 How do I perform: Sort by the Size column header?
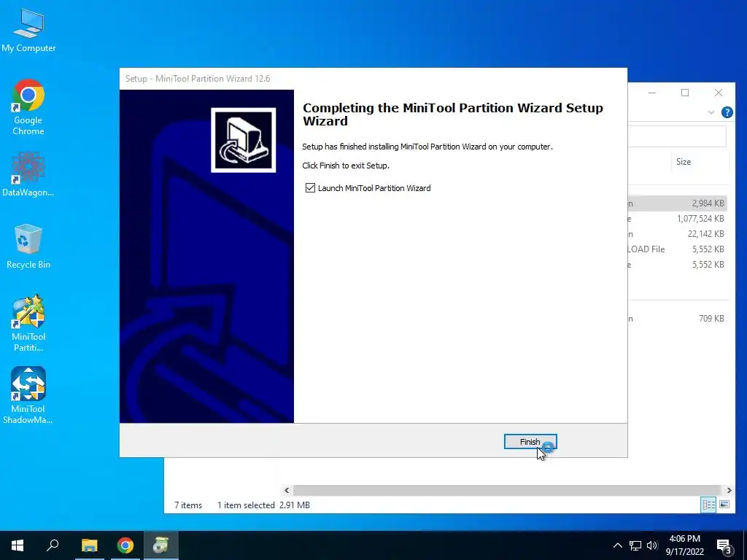683,162
